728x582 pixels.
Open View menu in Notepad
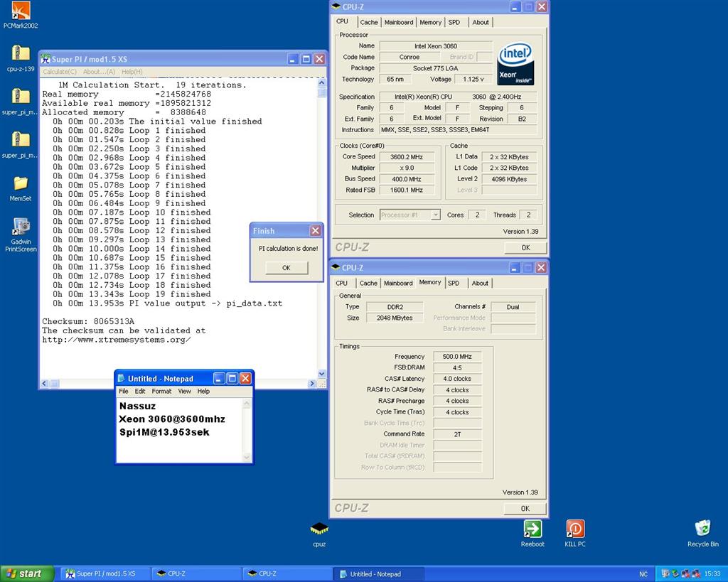184,392
